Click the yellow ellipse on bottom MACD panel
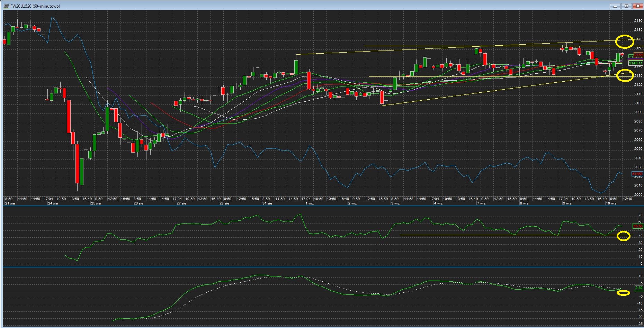The width and height of the screenshot is (644, 328). tap(623, 293)
